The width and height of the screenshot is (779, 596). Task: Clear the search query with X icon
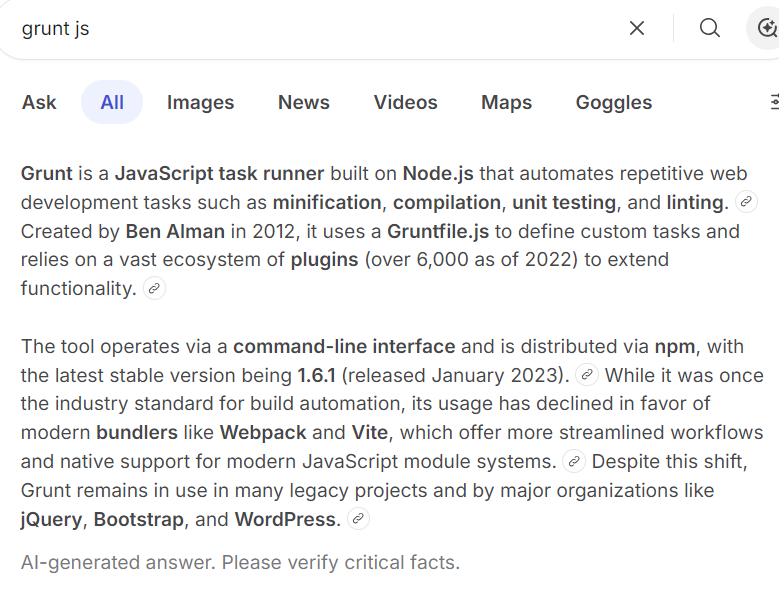point(636,28)
